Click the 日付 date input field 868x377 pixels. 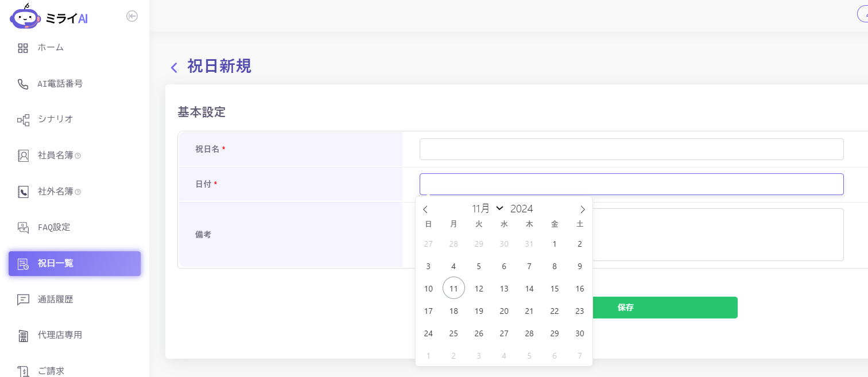click(x=631, y=184)
